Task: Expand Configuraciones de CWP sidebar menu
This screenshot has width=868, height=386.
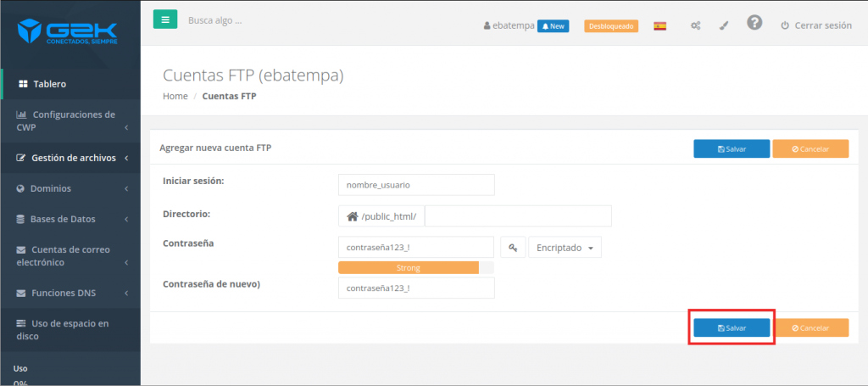Action: [x=70, y=120]
